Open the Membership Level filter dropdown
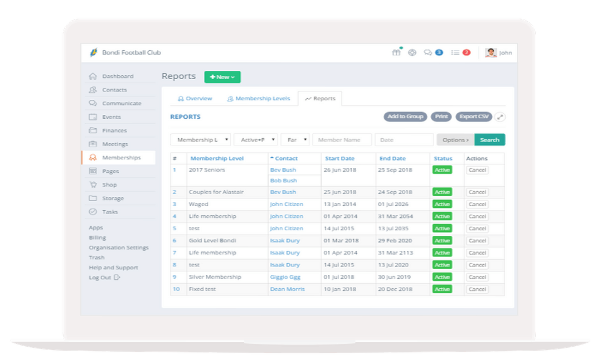The image size is (602, 364). tap(202, 139)
